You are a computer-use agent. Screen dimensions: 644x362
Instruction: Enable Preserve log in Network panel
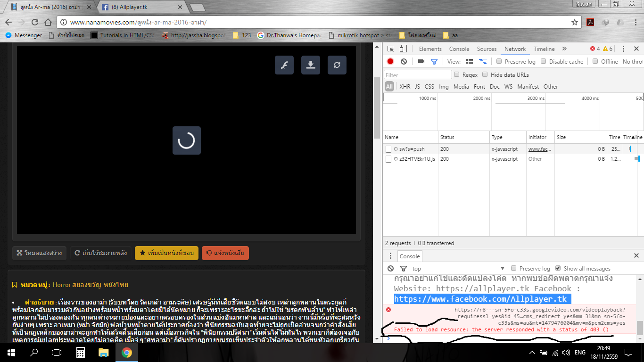click(499, 62)
